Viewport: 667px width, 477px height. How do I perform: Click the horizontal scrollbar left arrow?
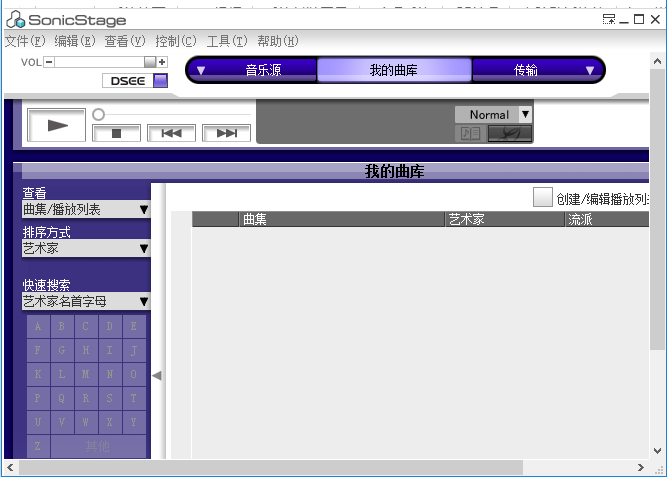coord(11,467)
